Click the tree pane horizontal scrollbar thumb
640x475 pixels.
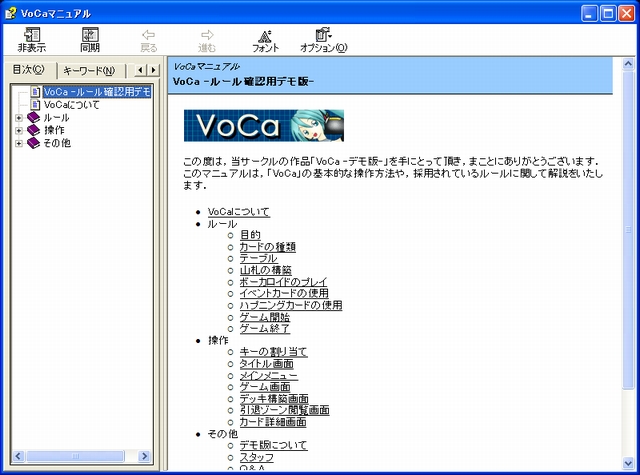[x=75, y=456]
